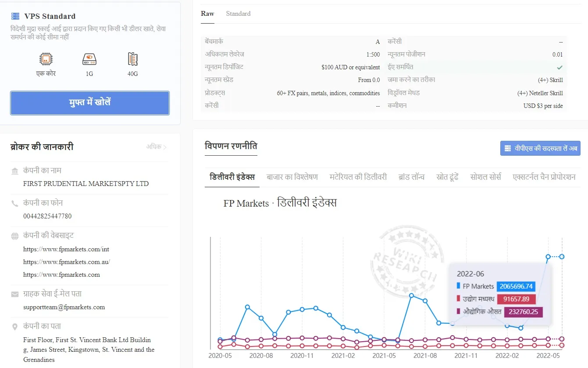Click the औद्योगिक औसत tooltip value 232760.25
588x368 pixels.
tap(524, 312)
